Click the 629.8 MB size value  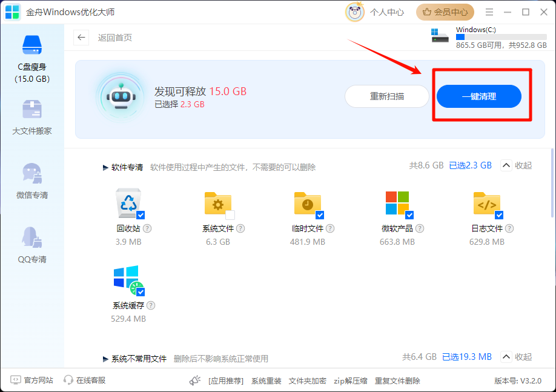pos(487,242)
